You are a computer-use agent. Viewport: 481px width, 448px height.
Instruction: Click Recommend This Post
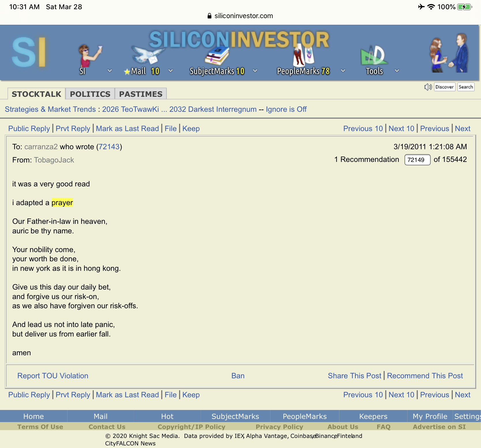(425, 376)
